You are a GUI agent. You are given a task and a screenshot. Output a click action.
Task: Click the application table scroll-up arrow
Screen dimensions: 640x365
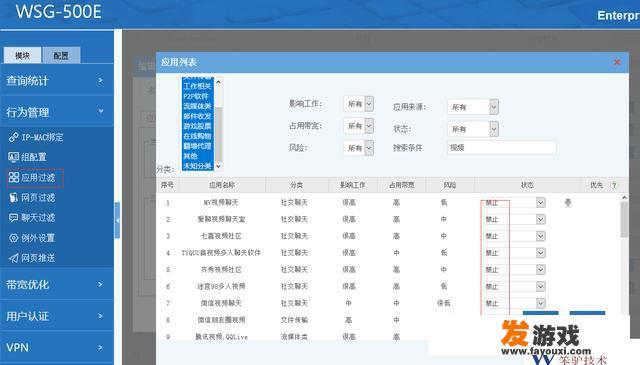(x=624, y=198)
